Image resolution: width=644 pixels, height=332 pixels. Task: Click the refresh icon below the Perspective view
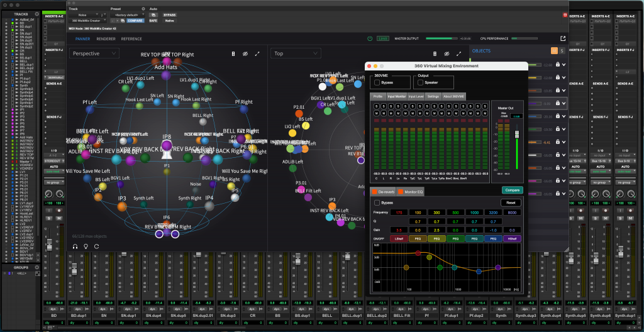(96, 246)
